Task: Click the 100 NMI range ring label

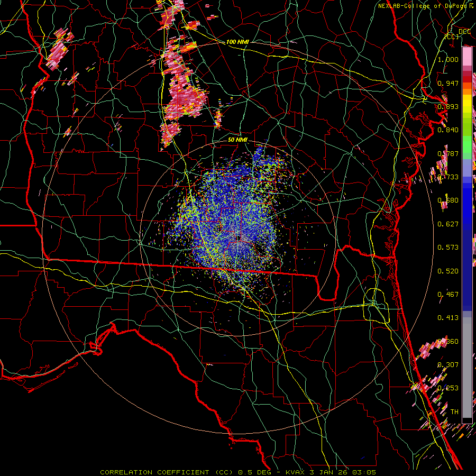Action: 237,42
